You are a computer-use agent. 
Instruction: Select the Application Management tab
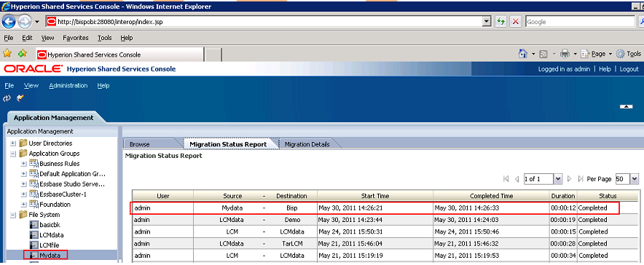54,118
